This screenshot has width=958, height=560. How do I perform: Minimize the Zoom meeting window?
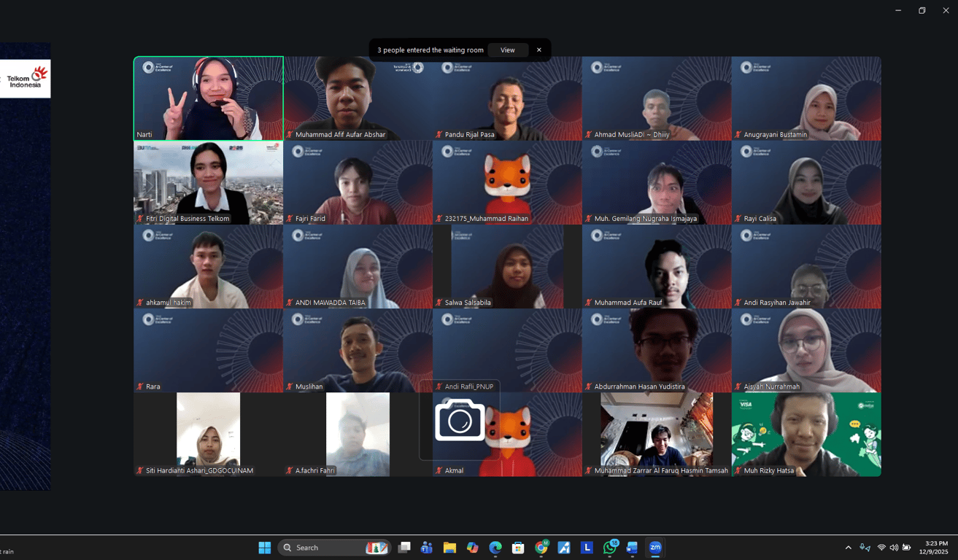point(898,10)
